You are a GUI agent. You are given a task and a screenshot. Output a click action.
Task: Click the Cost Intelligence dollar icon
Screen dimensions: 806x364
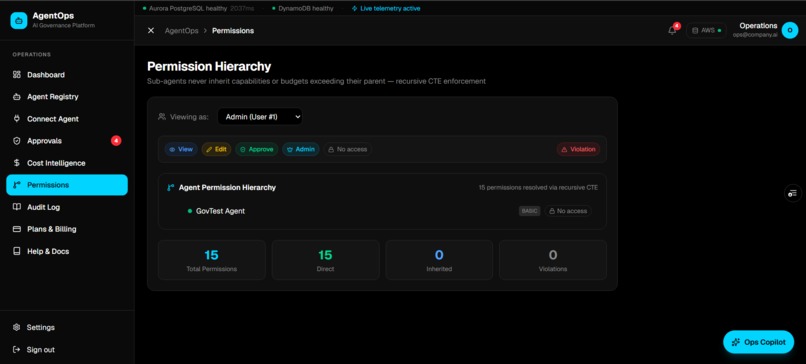click(x=16, y=163)
